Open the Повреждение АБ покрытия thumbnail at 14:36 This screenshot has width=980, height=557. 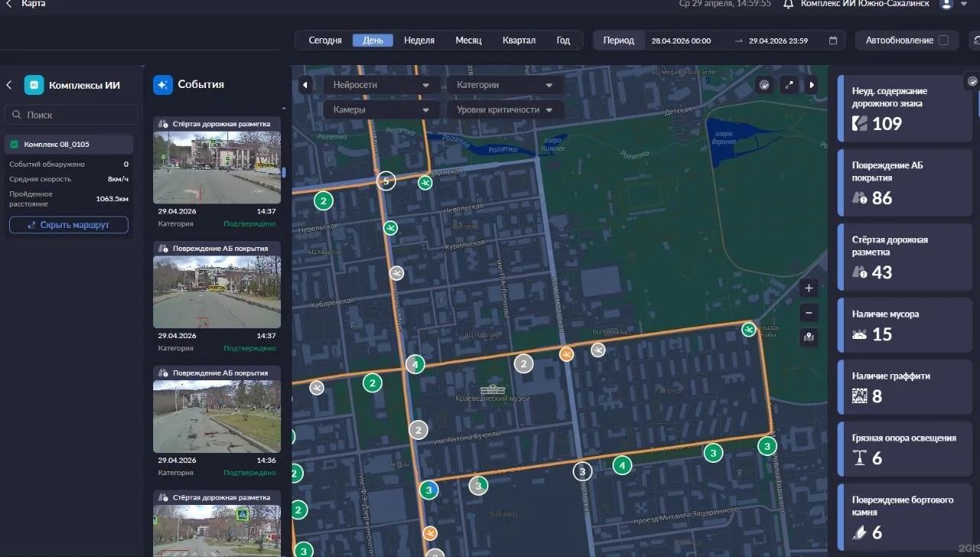pos(217,416)
